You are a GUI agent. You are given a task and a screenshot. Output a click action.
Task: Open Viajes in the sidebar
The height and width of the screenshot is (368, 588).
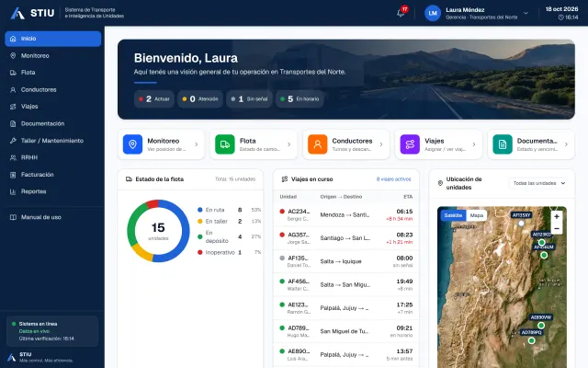click(53, 107)
